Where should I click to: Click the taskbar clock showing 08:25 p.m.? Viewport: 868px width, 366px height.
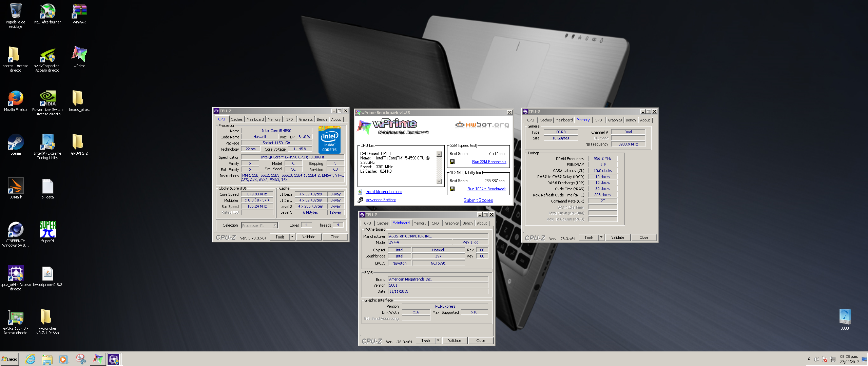click(x=849, y=359)
